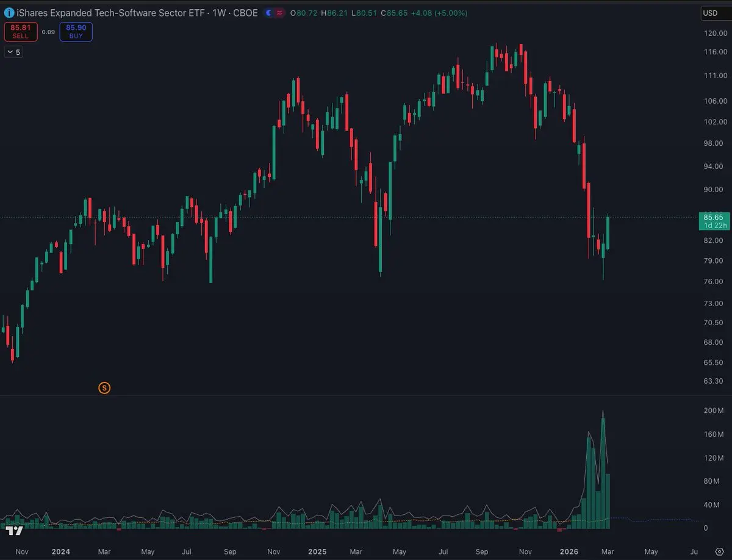The image size is (732, 560).
Task: Click the 65.50 price axis label
Action: (x=714, y=362)
